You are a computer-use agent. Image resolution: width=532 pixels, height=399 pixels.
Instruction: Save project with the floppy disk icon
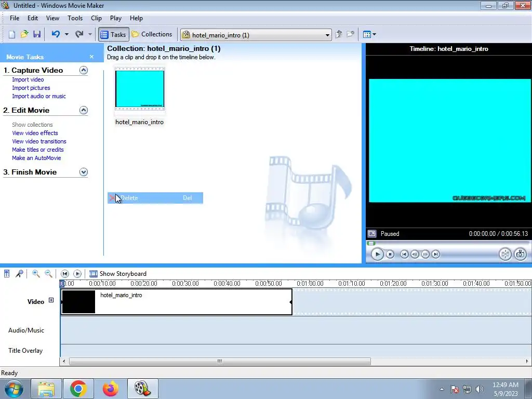37,34
